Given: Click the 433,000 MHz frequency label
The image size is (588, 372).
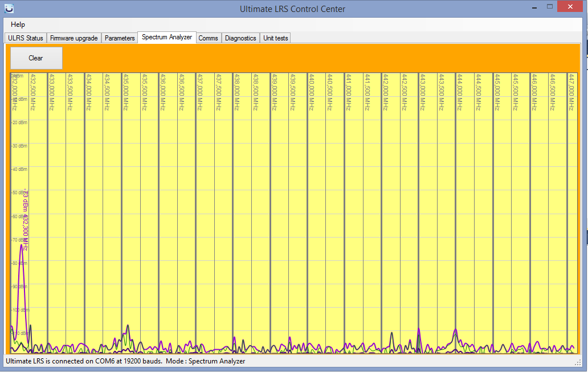Looking at the screenshot, I should click(x=51, y=92).
